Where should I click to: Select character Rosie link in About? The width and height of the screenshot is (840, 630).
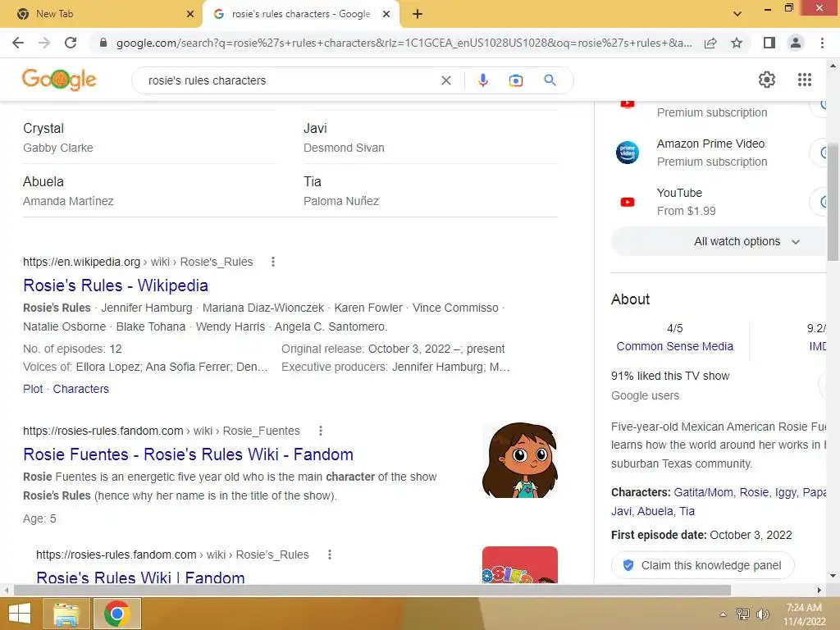tap(754, 492)
